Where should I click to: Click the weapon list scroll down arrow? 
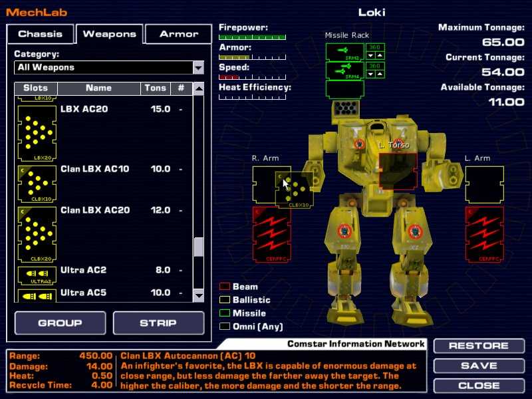pyautogui.click(x=199, y=295)
